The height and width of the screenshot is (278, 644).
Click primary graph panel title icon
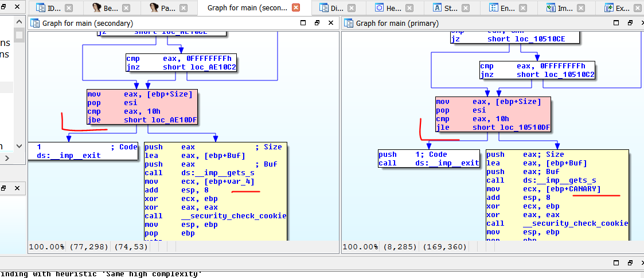348,23
